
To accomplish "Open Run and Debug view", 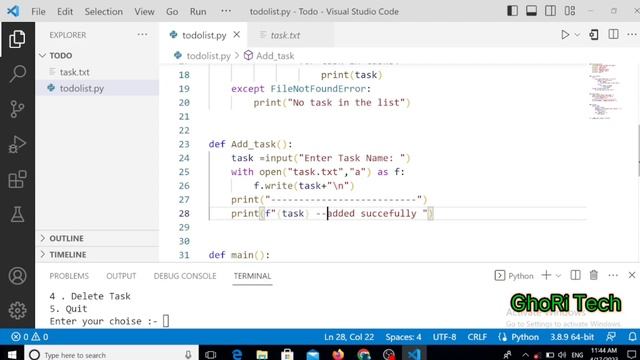I will tap(17, 144).
